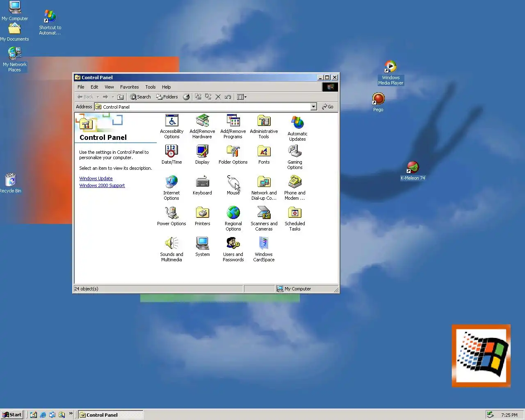Click the Up folder toolbar icon
Viewport: 525px width, 420px height.
pyautogui.click(x=120, y=97)
